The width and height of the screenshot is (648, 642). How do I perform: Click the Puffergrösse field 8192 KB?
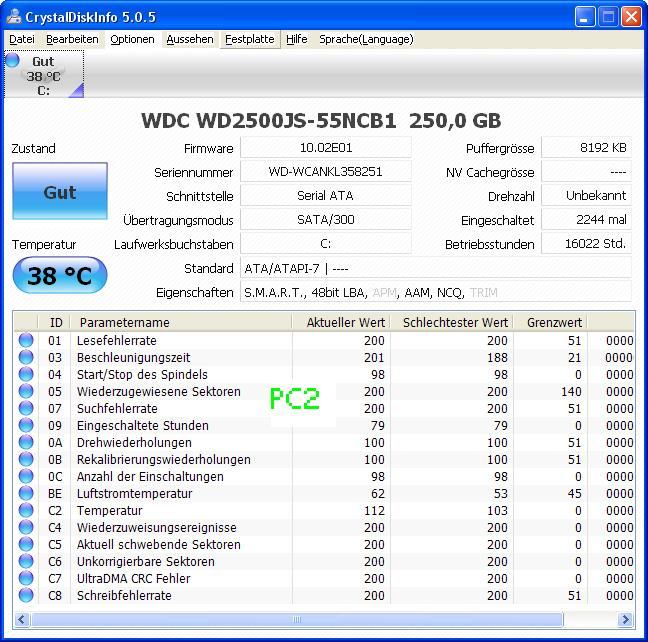coord(586,148)
